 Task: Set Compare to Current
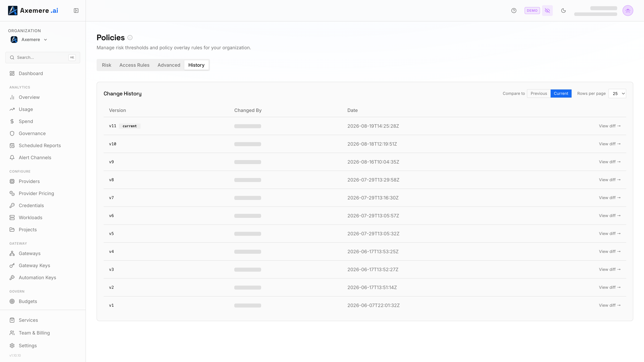coord(561,94)
